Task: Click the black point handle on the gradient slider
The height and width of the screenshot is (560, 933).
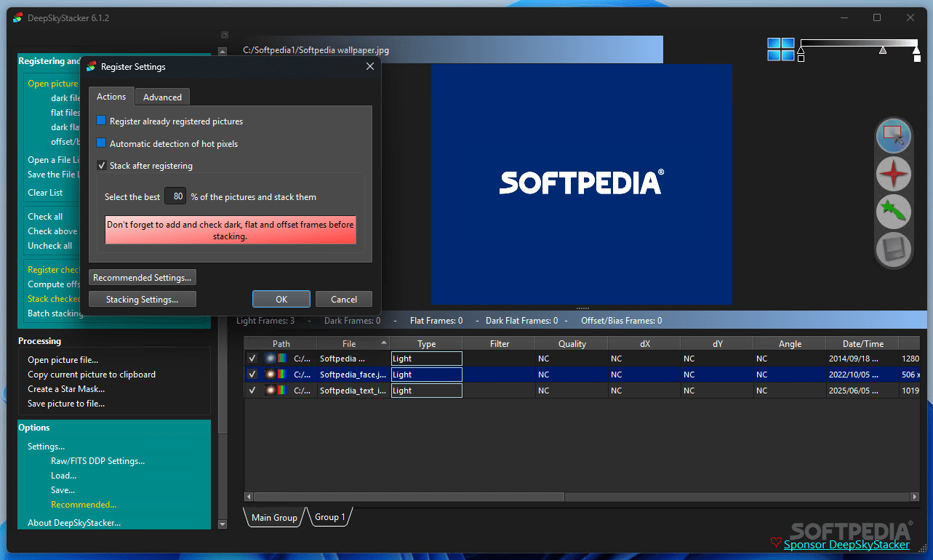Action: pyautogui.click(x=801, y=50)
